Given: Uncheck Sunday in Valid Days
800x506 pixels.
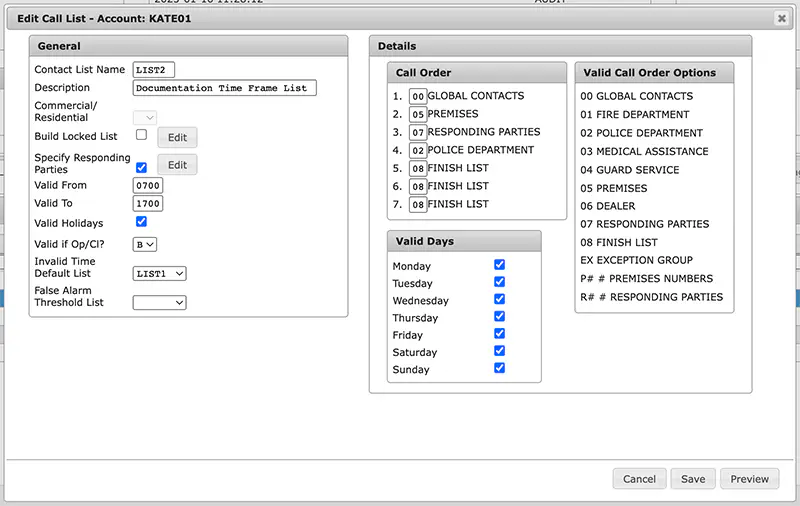Looking at the screenshot, I should click(x=499, y=368).
